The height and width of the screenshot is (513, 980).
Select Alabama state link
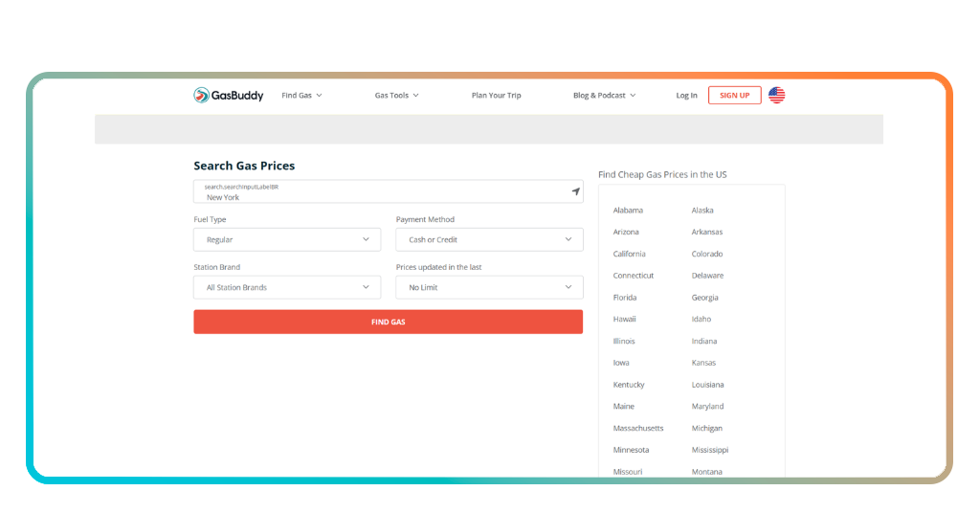628,211
